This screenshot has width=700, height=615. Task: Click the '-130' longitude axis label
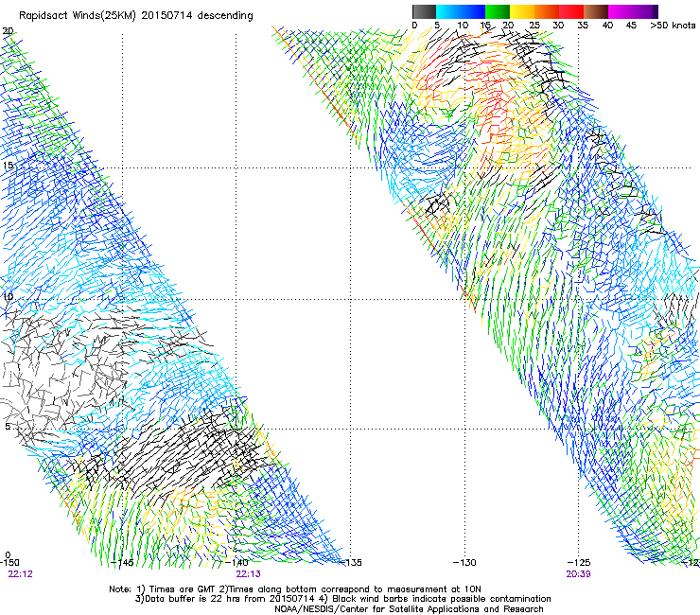coord(464,562)
